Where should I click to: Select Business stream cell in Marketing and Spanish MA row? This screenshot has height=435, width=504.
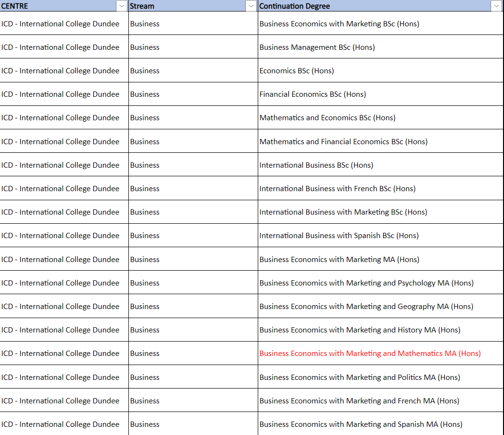[193, 424]
